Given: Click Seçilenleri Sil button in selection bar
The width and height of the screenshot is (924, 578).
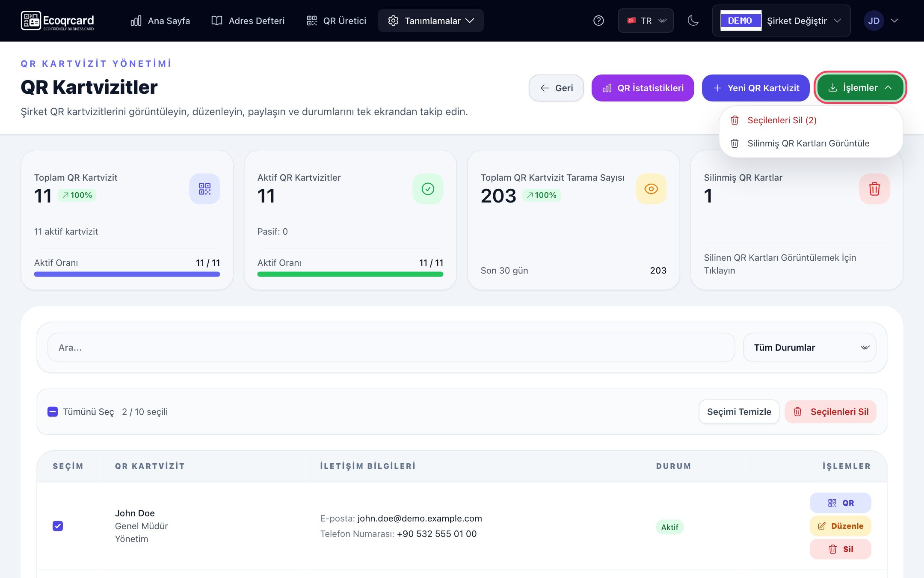Looking at the screenshot, I should coord(830,412).
